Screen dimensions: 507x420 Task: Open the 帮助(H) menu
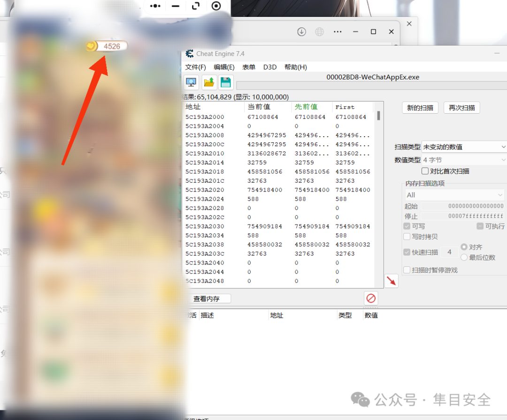click(x=296, y=67)
